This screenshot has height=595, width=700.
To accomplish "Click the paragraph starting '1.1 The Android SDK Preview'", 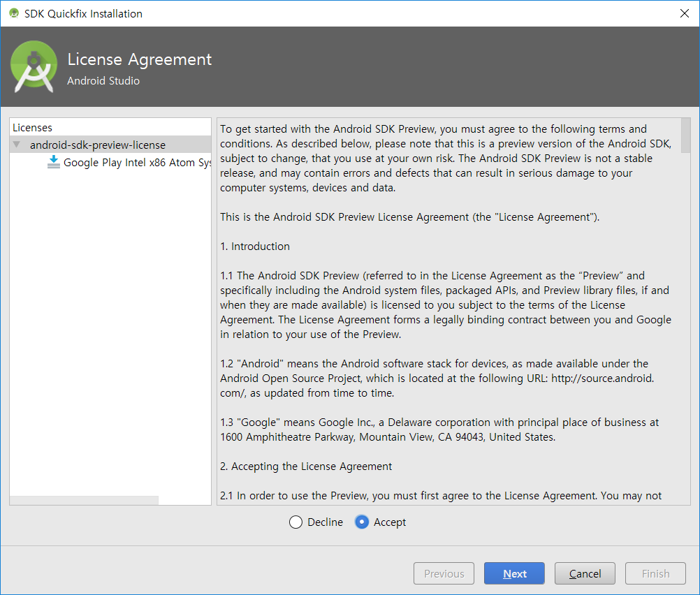I will click(x=446, y=305).
